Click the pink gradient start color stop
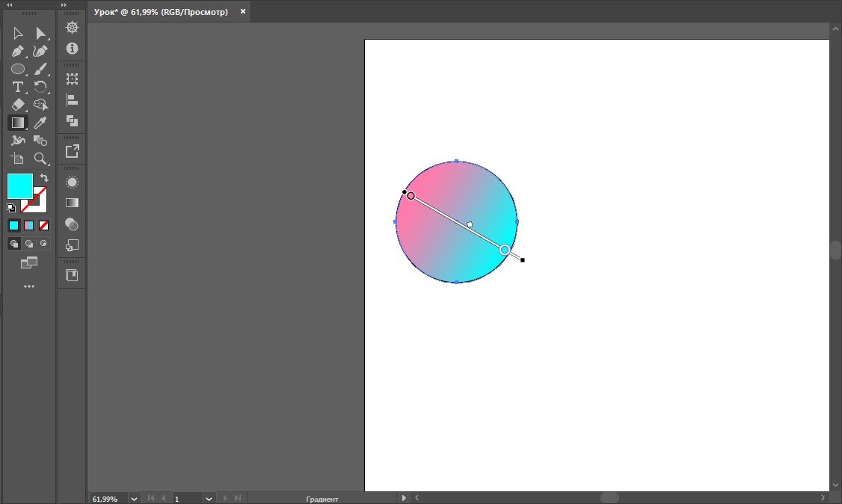Screen dimensions: 842x504 (411, 196)
